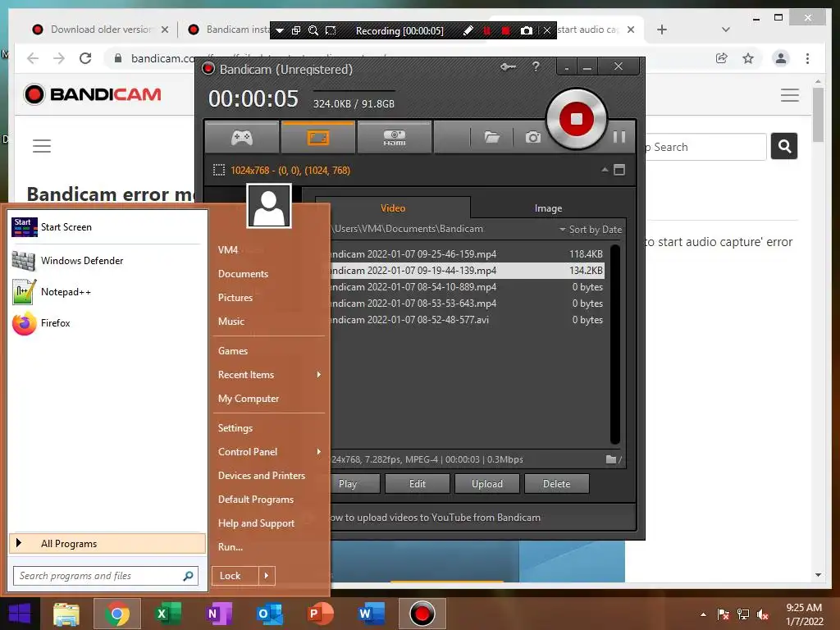Click the small folder icon in video info bar
This screenshot has height=630, width=840.
click(x=610, y=459)
